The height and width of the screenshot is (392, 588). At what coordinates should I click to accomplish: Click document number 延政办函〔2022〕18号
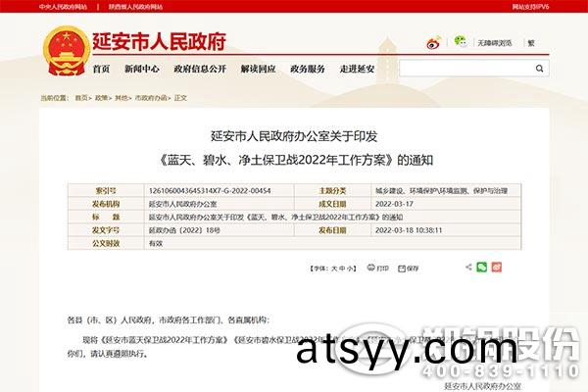[184, 230]
